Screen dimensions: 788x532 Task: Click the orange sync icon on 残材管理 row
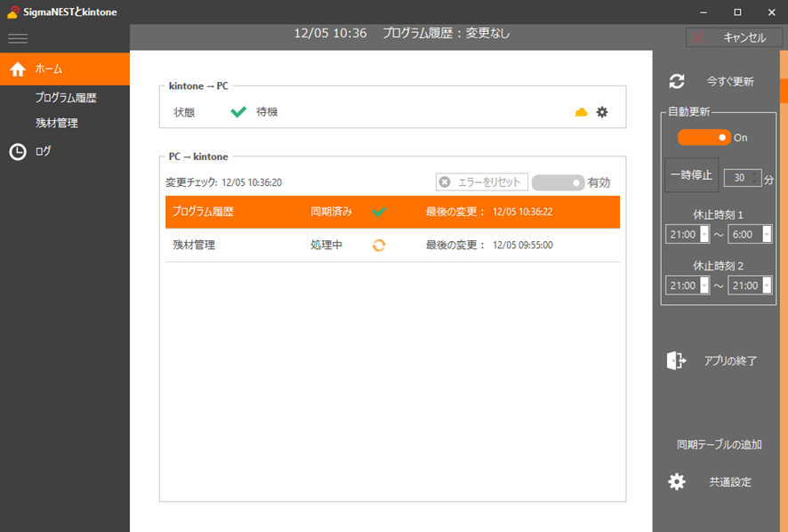point(379,245)
